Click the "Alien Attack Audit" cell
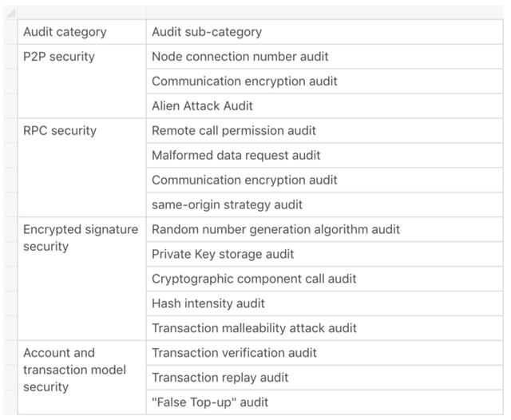Screen dimensions: 511x420 point(325,106)
